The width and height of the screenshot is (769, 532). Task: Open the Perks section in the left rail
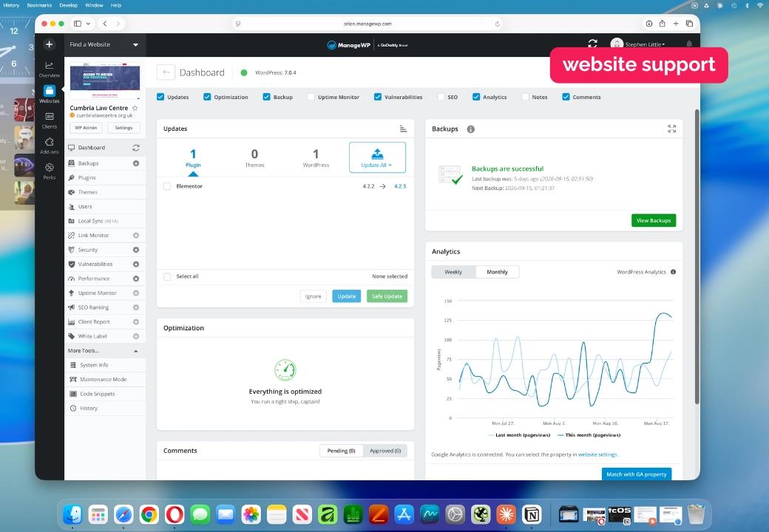[x=49, y=171]
